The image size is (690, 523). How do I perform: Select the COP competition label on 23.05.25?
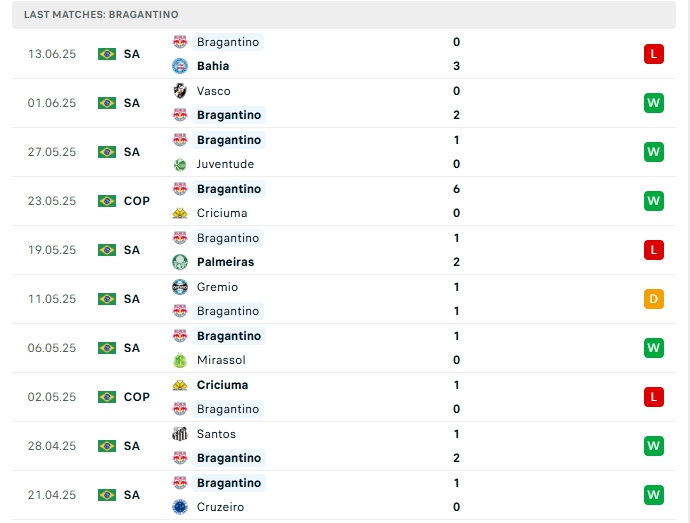[x=137, y=201]
